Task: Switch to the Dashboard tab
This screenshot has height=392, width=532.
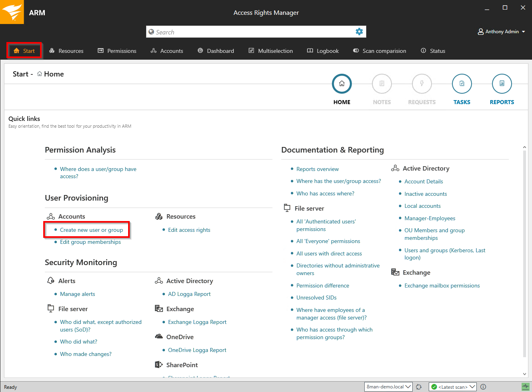Action: [216, 51]
